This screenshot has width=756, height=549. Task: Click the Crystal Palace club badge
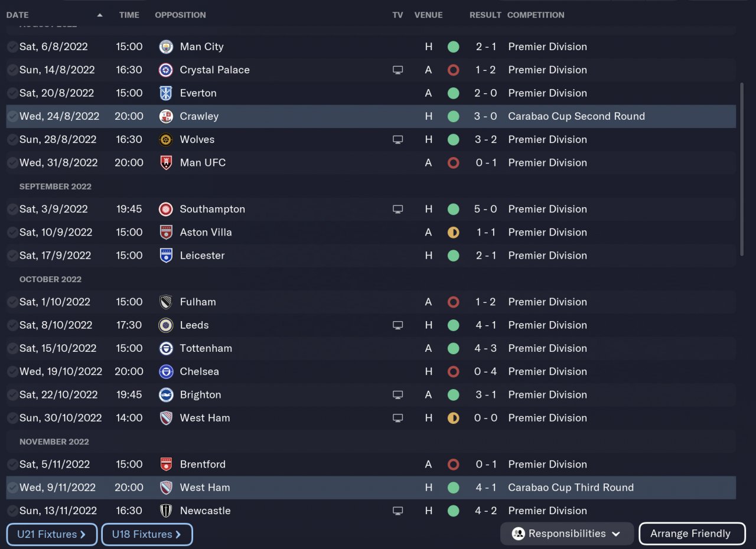(166, 70)
